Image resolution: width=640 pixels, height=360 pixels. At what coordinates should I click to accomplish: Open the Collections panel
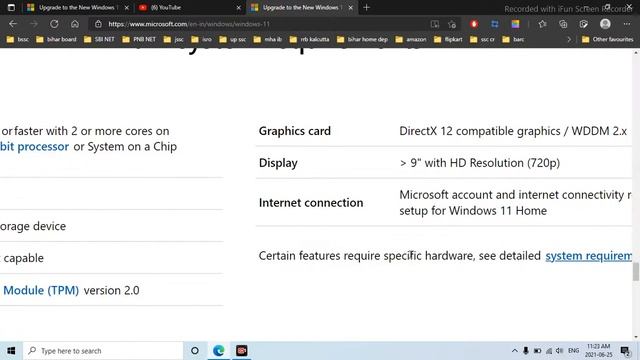point(563,24)
